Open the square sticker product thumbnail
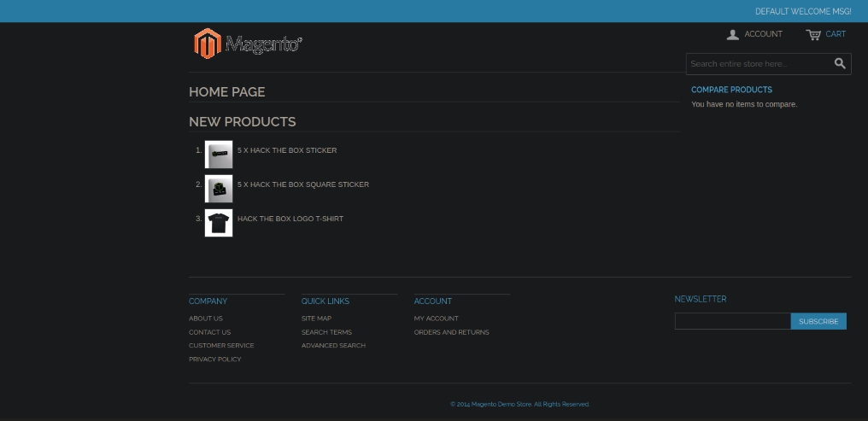 (x=219, y=189)
